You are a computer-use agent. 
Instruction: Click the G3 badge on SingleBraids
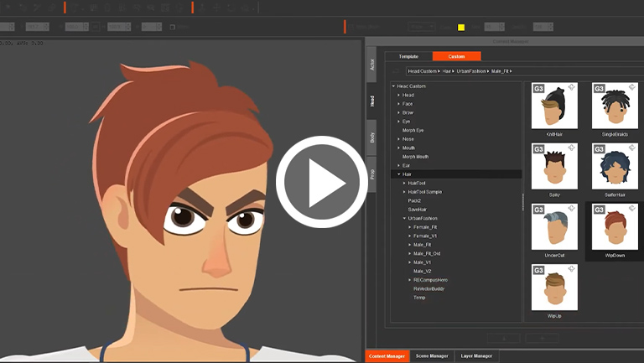[600, 88]
